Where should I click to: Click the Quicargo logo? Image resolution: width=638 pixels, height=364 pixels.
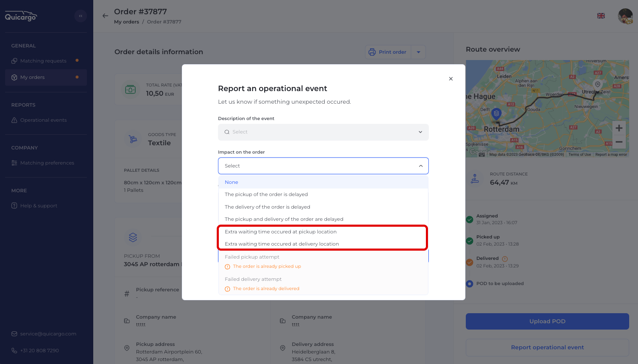[x=21, y=16]
